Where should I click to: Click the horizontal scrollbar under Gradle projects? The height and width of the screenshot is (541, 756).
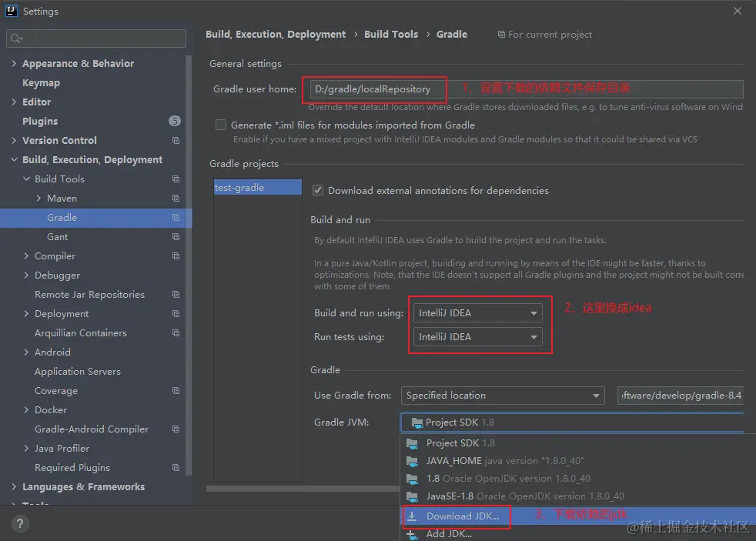(x=303, y=489)
